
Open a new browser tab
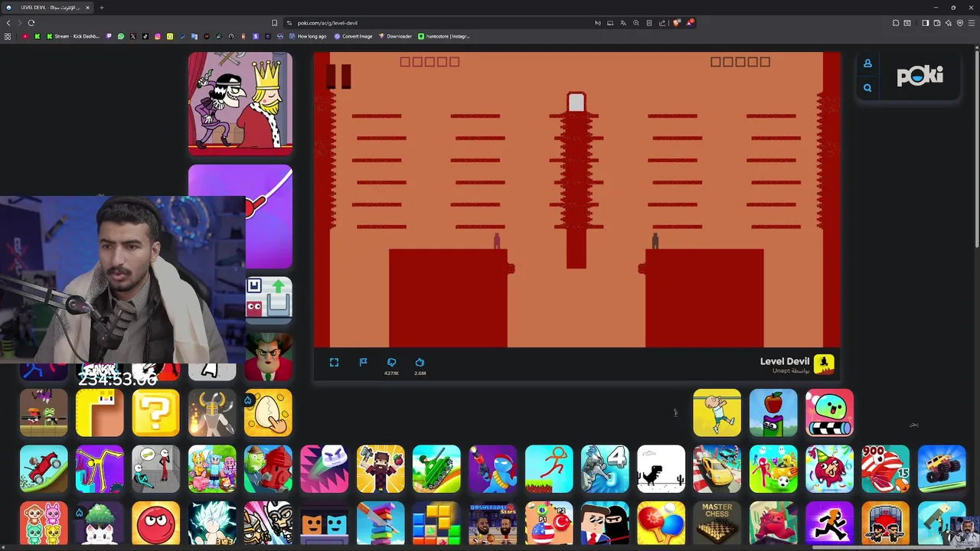tap(102, 8)
